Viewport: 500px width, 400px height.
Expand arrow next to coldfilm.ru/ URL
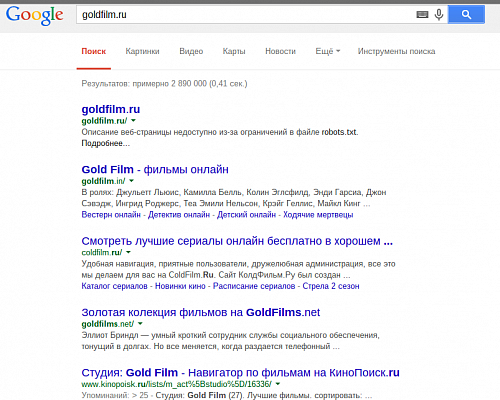click(x=128, y=252)
